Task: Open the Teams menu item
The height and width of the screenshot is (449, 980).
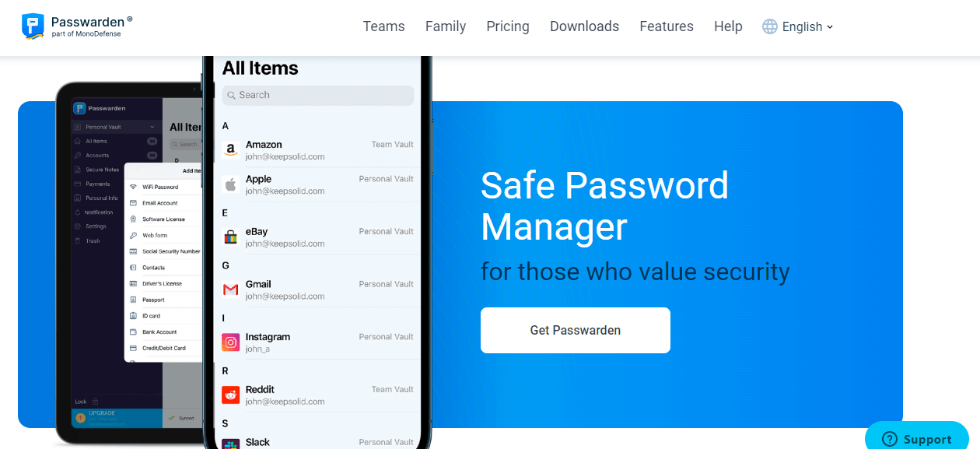Action: point(384,26)
